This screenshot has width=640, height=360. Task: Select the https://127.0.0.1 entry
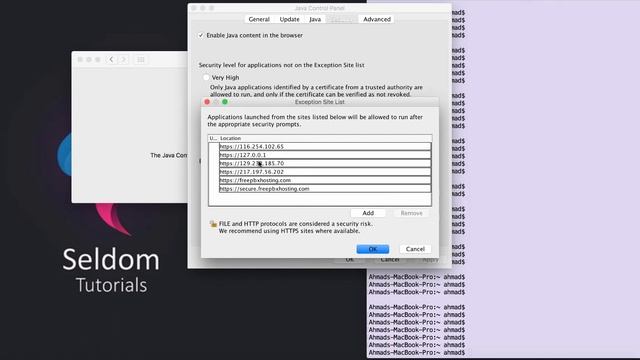click(x=325, y=155)
